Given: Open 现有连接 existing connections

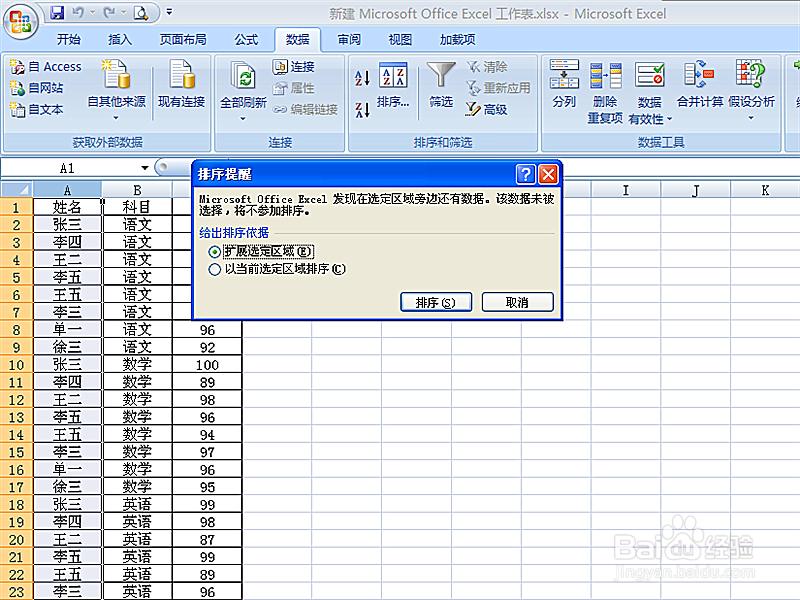Looking at the screenshot, I should 181,84.
